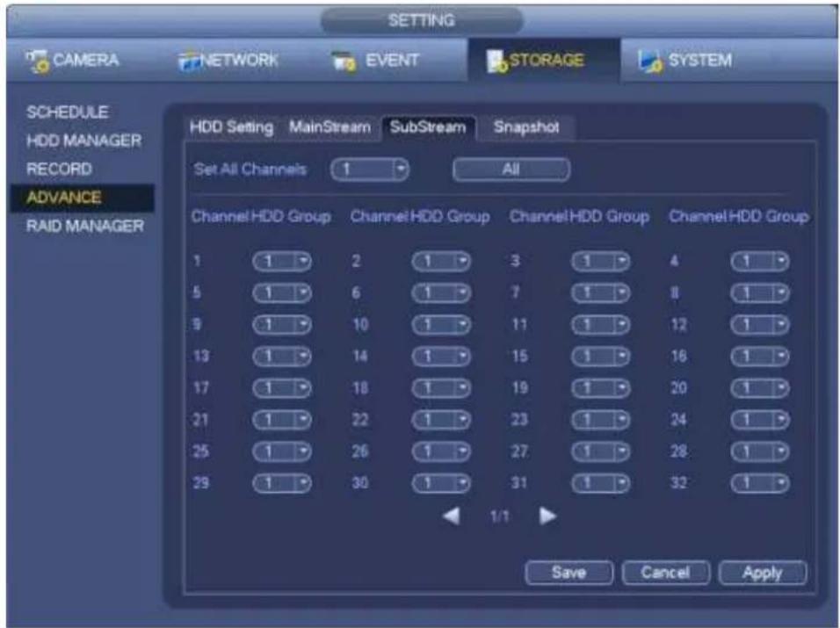Switch to the Snapshot tab

click(x=526, y=127)
